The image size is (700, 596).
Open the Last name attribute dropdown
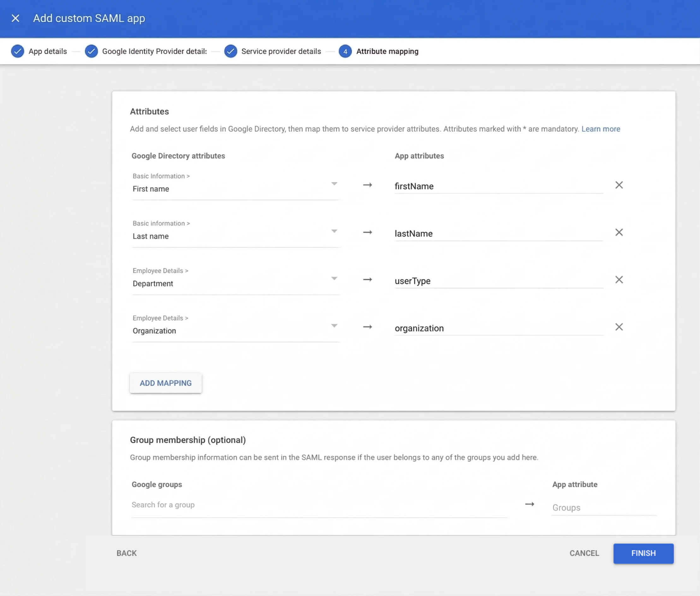point(334,231)
